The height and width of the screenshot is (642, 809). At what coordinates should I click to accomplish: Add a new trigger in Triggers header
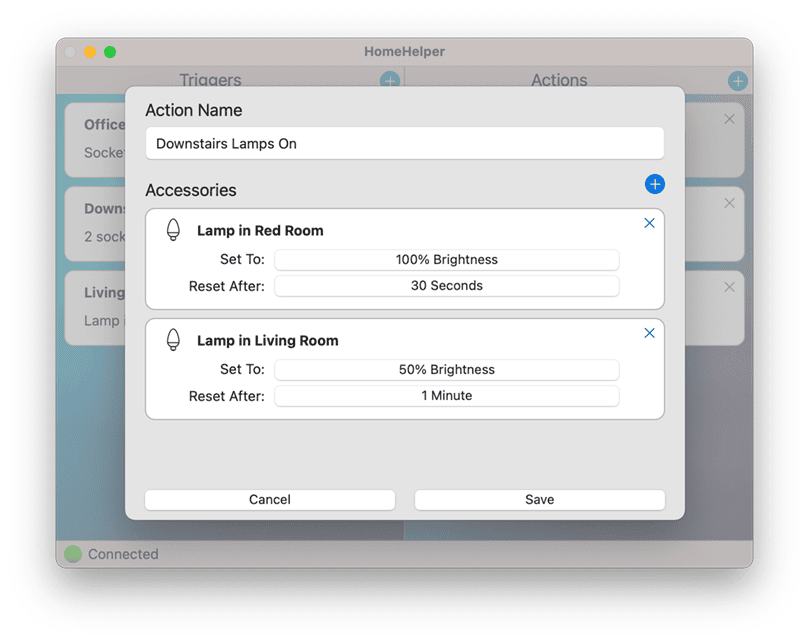pos(389,81)
